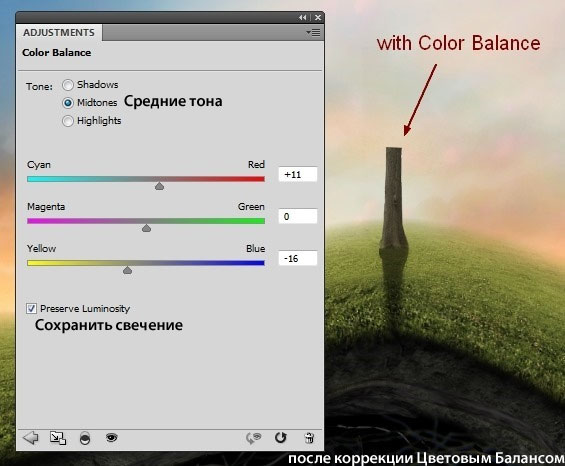
Task: Click the Green label
Action: pos(251,207)
